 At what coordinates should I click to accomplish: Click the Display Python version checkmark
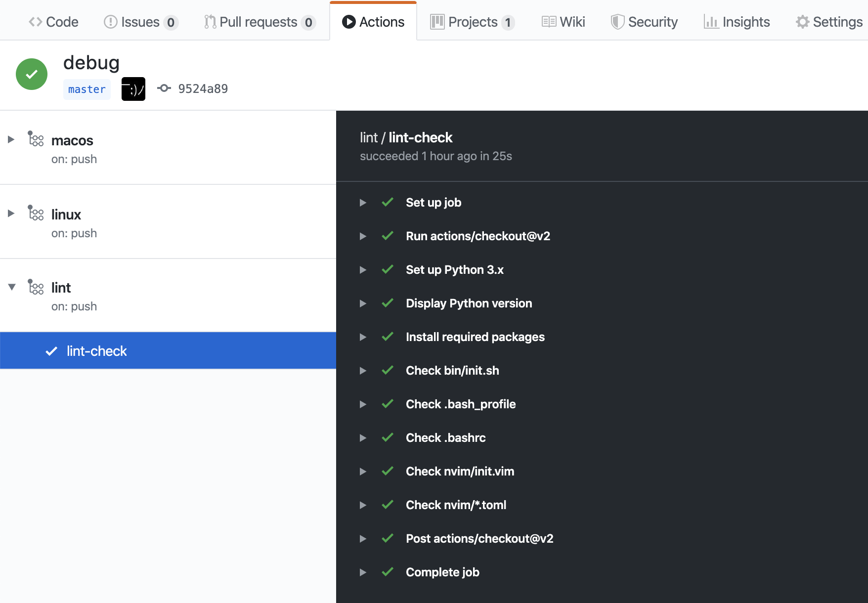tap(388, 303)
